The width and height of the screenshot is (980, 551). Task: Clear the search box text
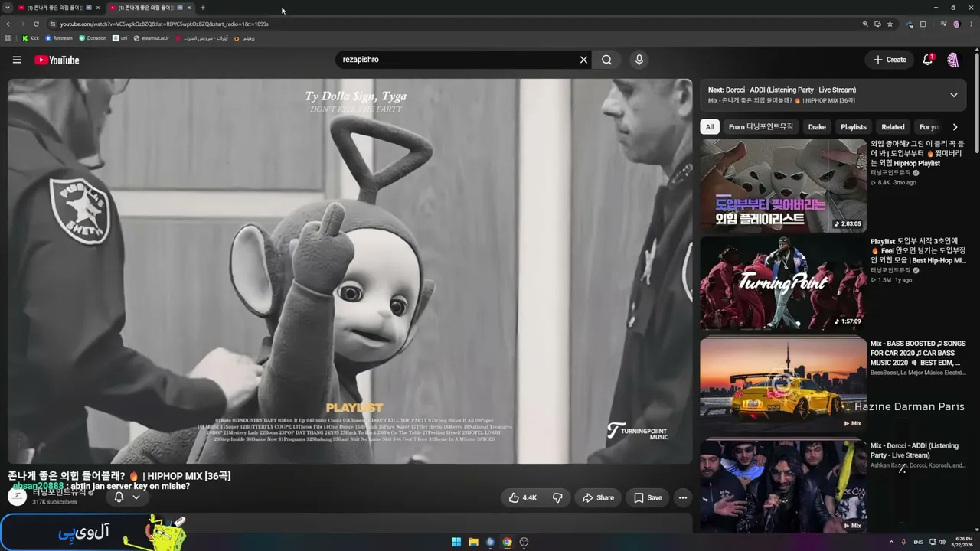click(583, 60)
